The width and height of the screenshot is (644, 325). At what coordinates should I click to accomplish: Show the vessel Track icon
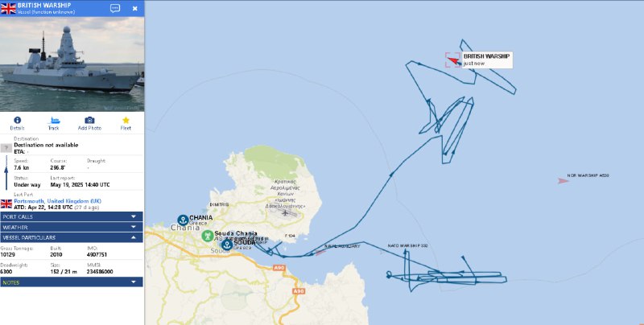coord(54,120)
